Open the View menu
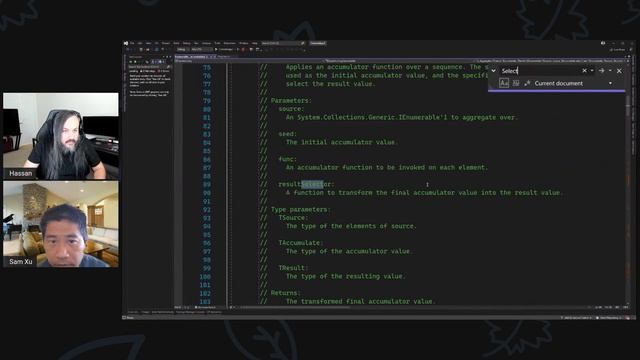Screen dimensions: 640x360 pos(148,43)
